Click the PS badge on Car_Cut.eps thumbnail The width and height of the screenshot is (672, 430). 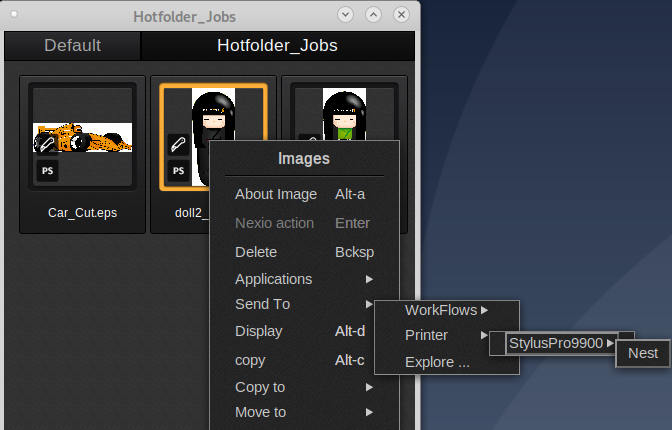(47, 171)
